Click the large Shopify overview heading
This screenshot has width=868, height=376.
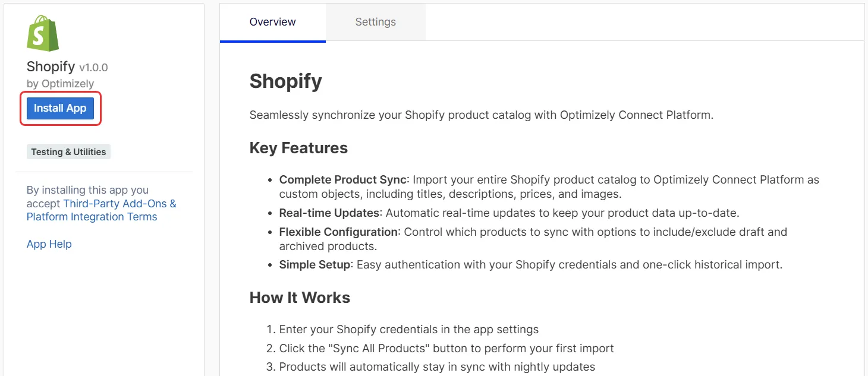[286, 81]
